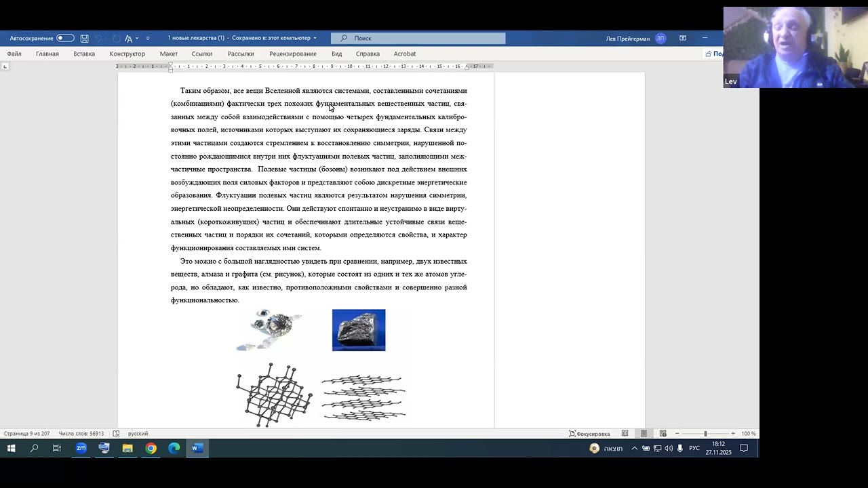The height and width of the screenshot is (488, 868).
Task: Click the Лев Прейгерман account name
Action: pos(628,39)
